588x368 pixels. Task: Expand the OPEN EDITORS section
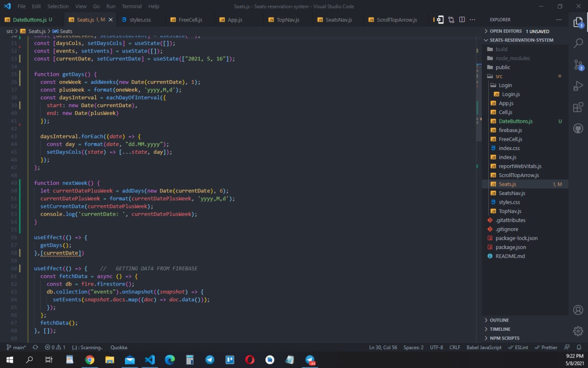tap(505, 31)
